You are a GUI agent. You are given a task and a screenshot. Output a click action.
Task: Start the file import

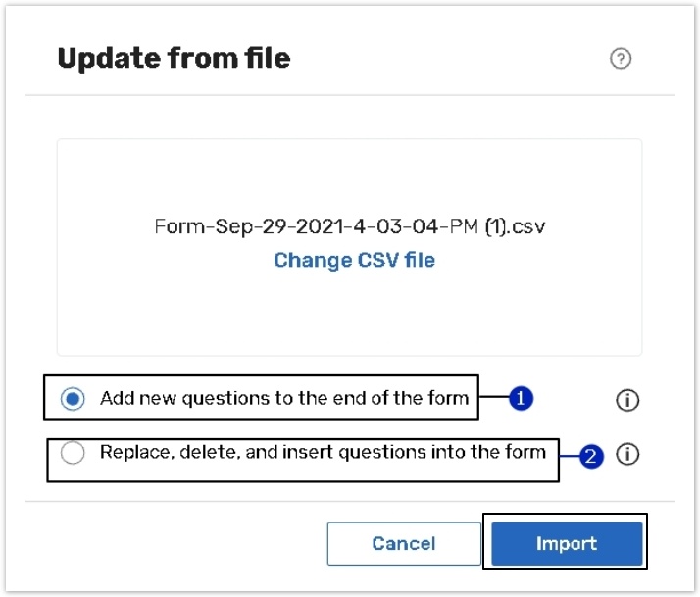click(566, 543)
